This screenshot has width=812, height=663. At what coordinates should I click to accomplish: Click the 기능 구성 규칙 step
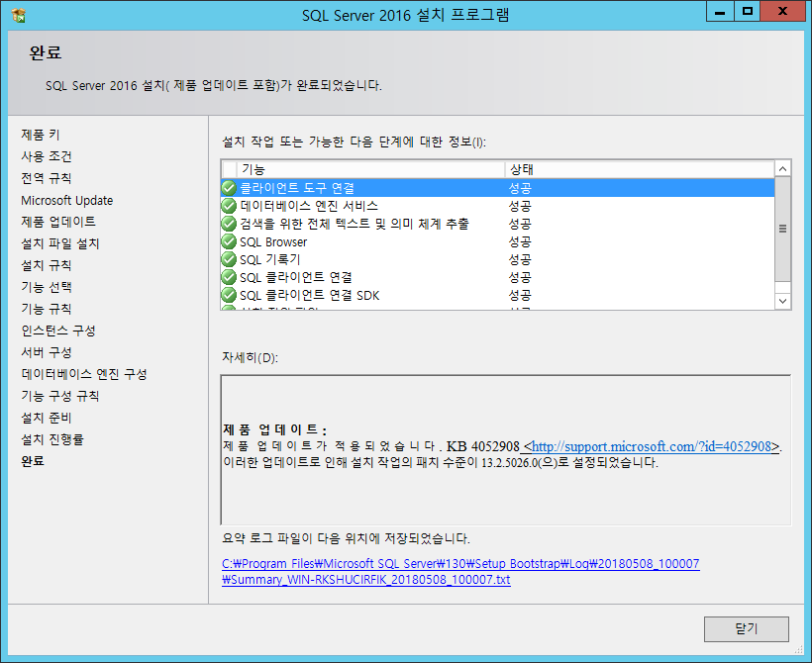click(60, 396)
